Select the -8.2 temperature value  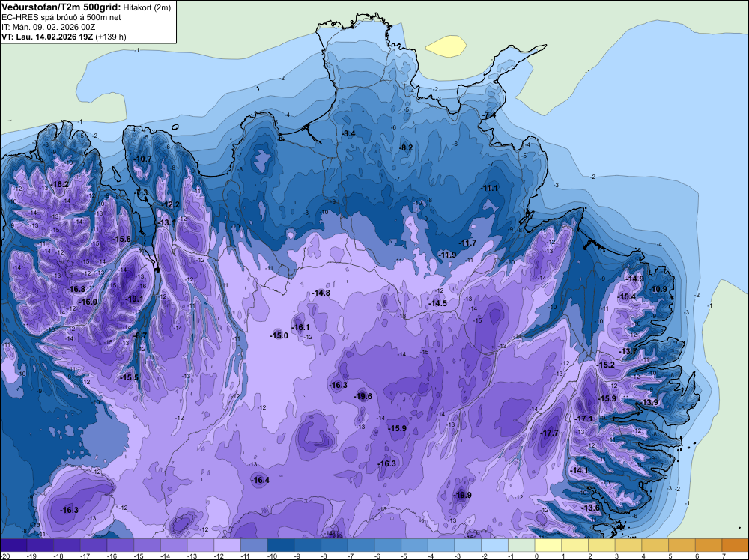pos(406,148)
